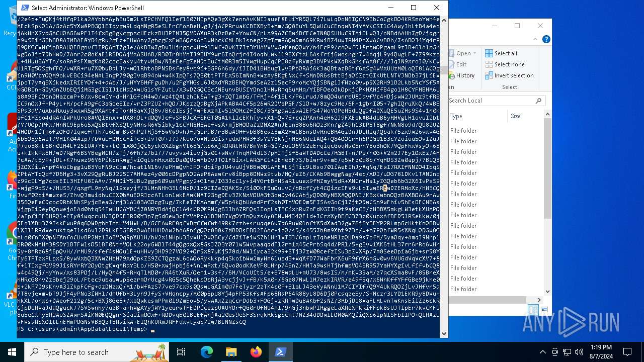Open the volume control tray icon
This screenshot has width=644, height=362.
(x=579, y=352)
